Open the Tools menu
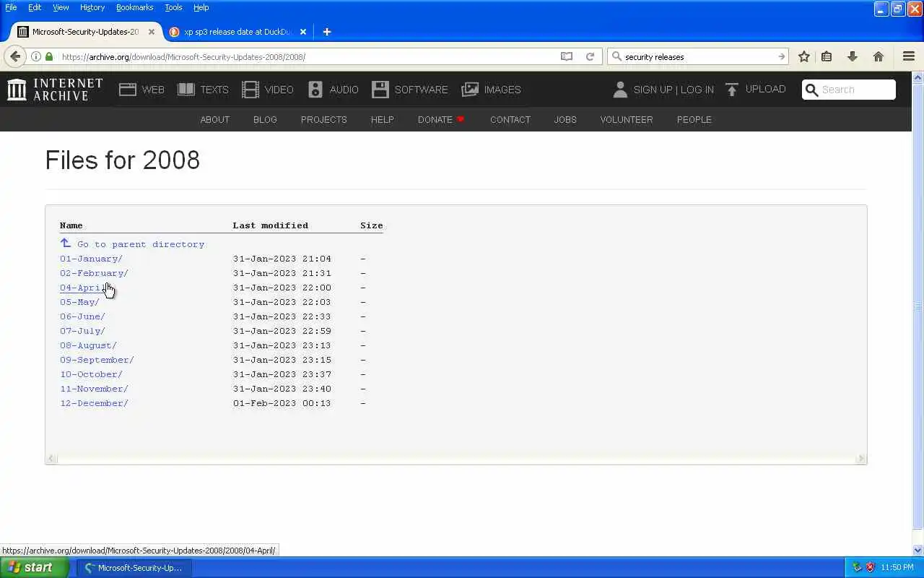Screen dimensions: 924x578 pyautogui.click(x=173, y=7)
